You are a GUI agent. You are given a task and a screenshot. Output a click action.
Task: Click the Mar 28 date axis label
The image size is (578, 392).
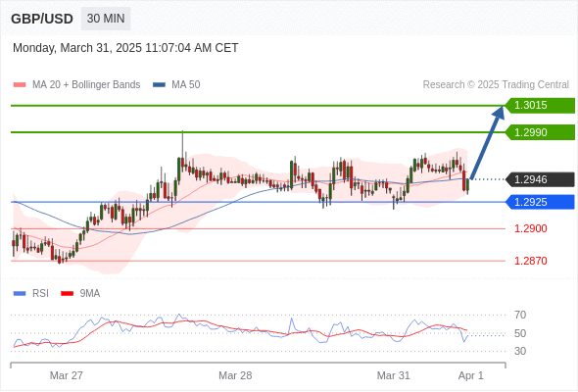235,375
